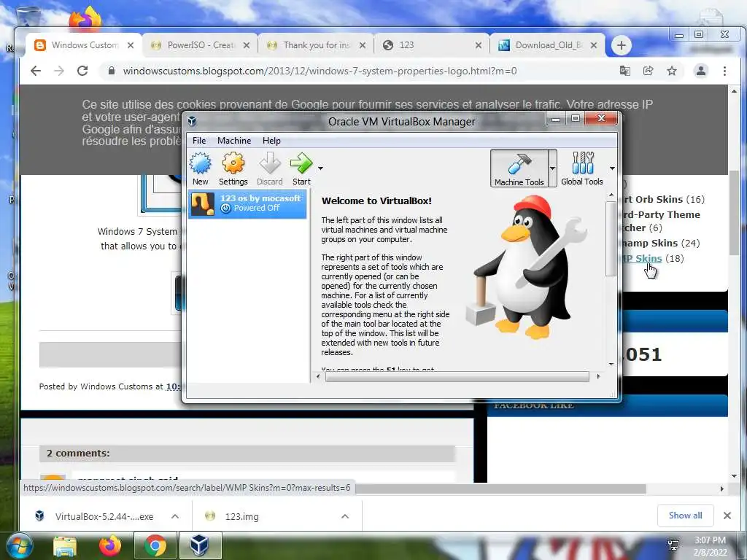Screen dimensions: 747x560
Task: Switch to Download_Old_B Chrome tab
Action: tap(548, 45)
